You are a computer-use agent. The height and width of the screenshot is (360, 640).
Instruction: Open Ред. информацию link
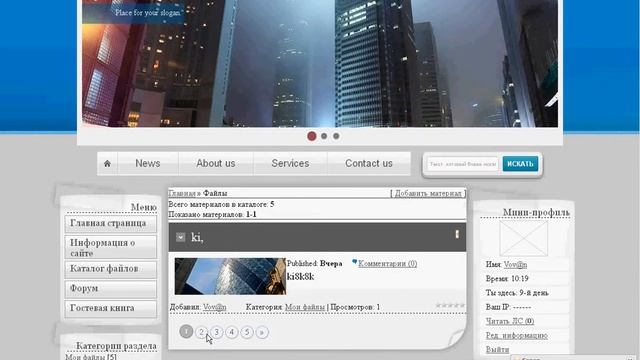click(x=517, y=336)
